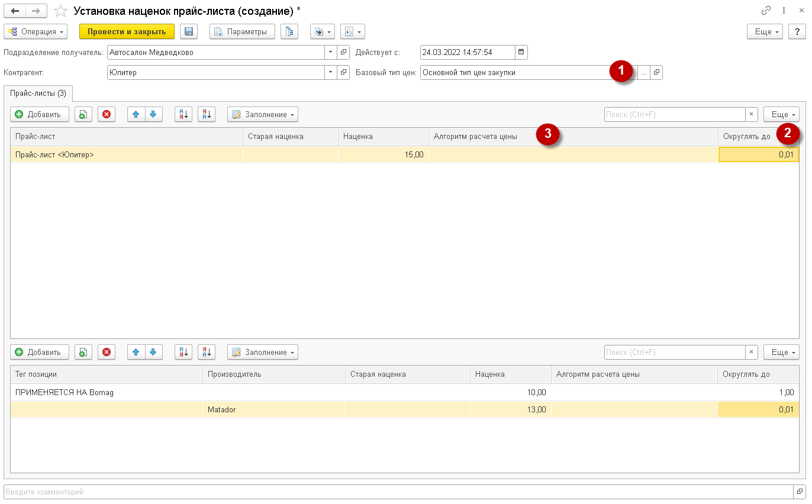
Task: Delete selected row in tag positions table toolbar
Action: 107,352
